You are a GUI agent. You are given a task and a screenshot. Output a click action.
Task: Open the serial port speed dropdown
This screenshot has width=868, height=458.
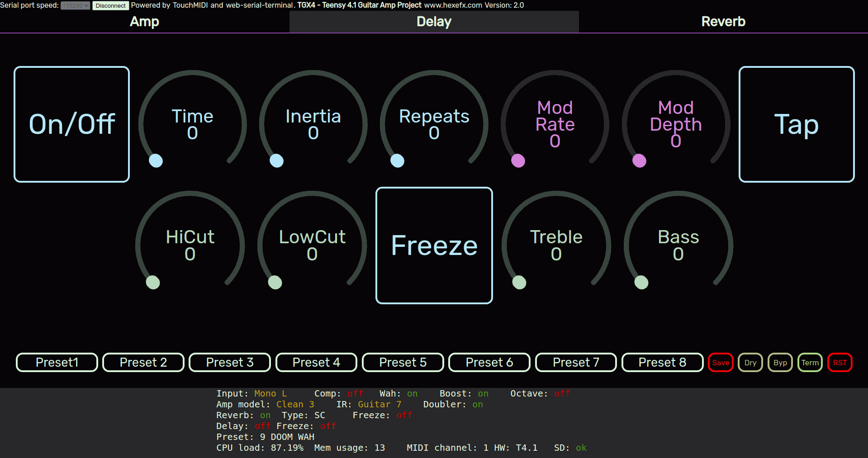click(x=76, y=5)
